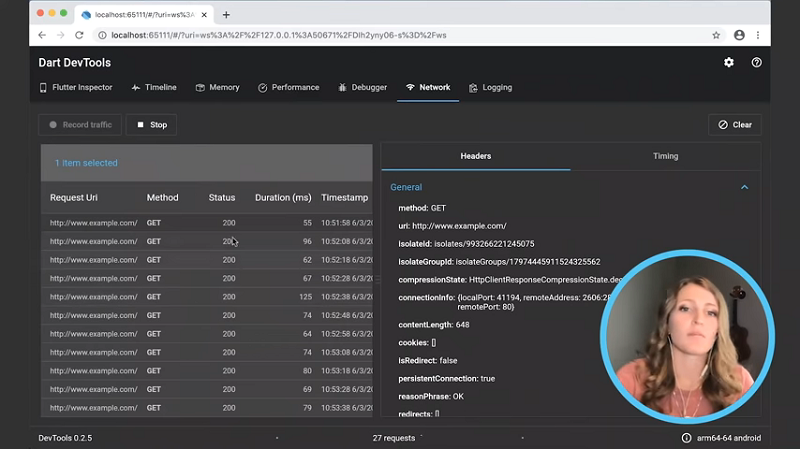Close the localhost browser tab

tap(204, 15)
